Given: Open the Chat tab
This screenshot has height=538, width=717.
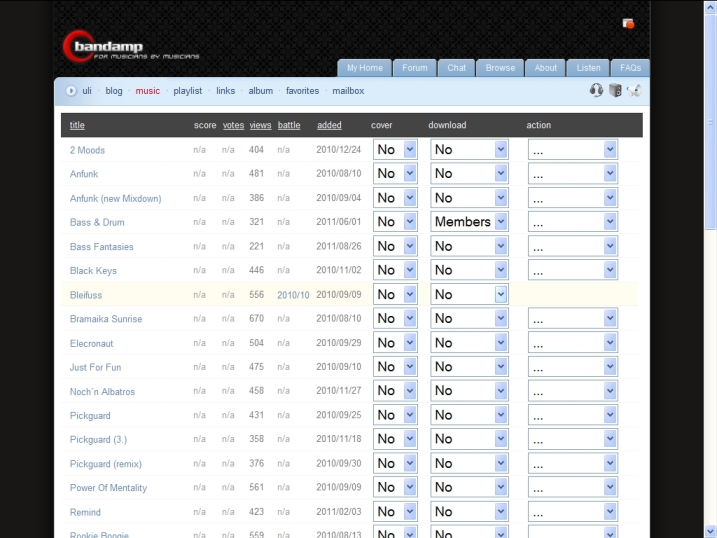Looking at the screenshot, I should [456, 68].
